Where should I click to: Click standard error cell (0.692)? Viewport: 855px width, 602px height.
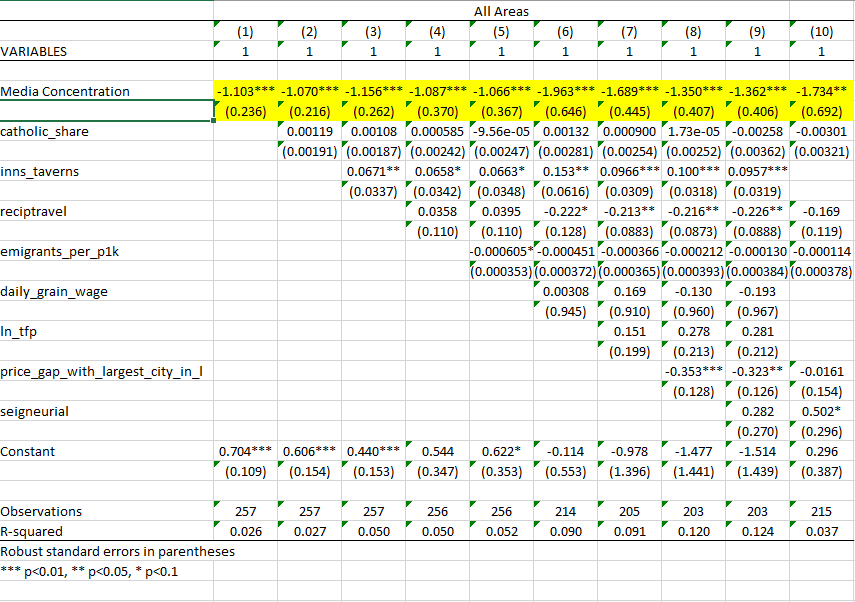[821, 111]
